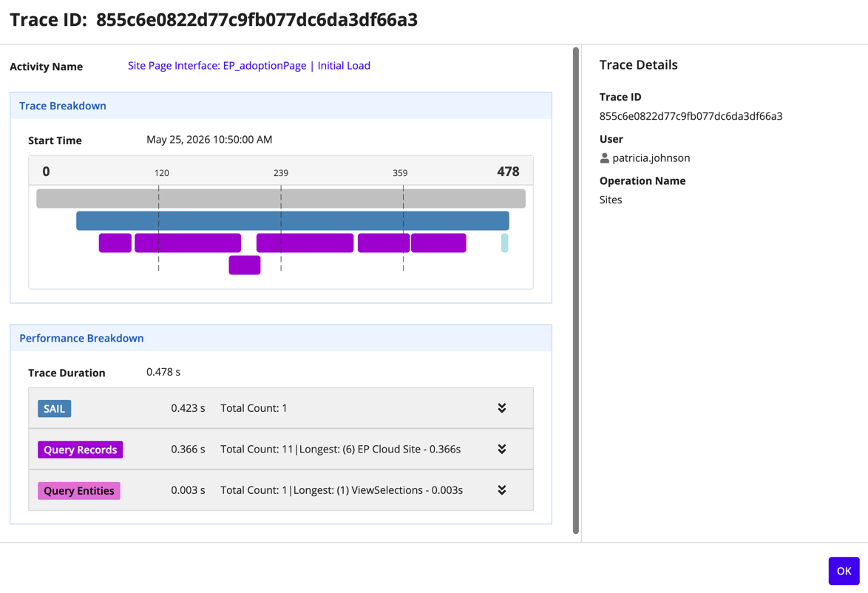Click the OK button
The width and height of the screenshot is (868, 593).
tap(844, 571)
